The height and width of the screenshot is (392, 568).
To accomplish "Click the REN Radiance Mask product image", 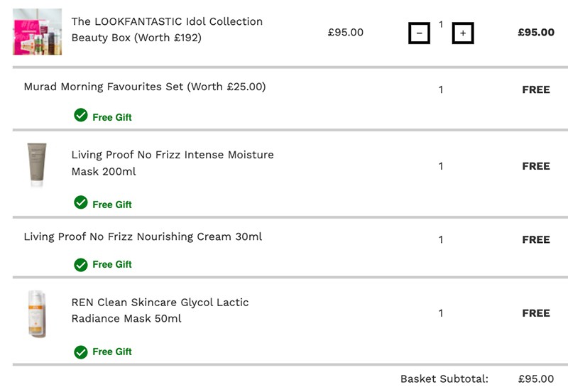I will click(x=37, y=313).
